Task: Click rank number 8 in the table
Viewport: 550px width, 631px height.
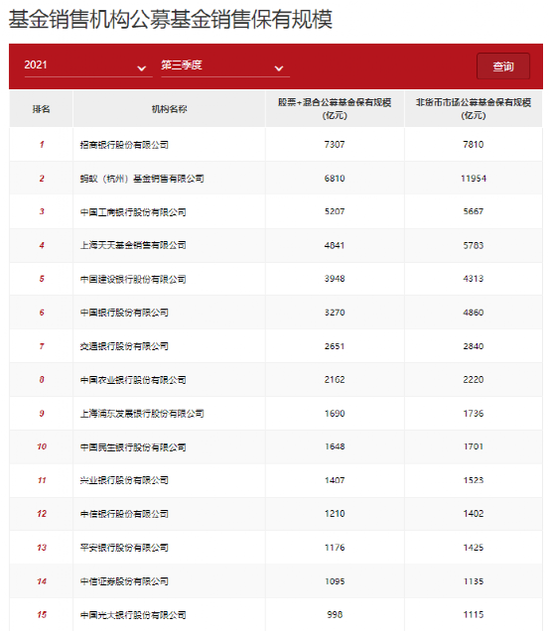Action: [41, 379]
